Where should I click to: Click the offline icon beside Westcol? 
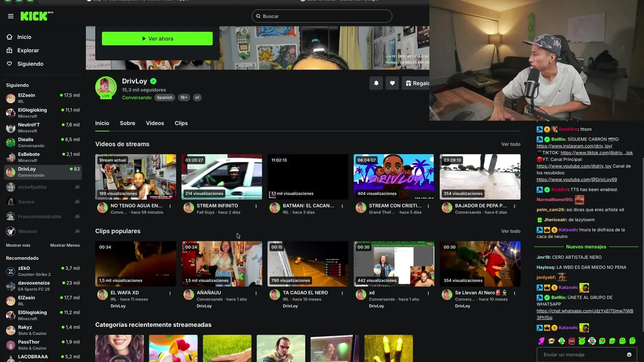click(x=77, y=231)
